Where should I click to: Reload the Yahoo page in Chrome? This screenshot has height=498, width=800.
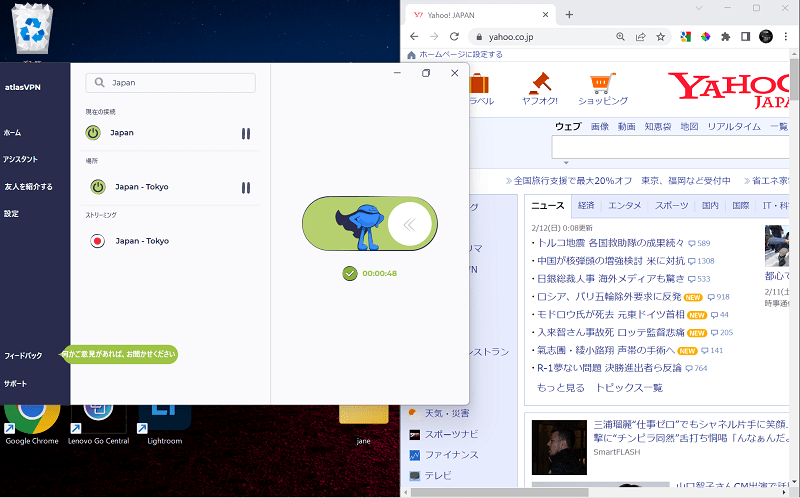tap(454, 36)
